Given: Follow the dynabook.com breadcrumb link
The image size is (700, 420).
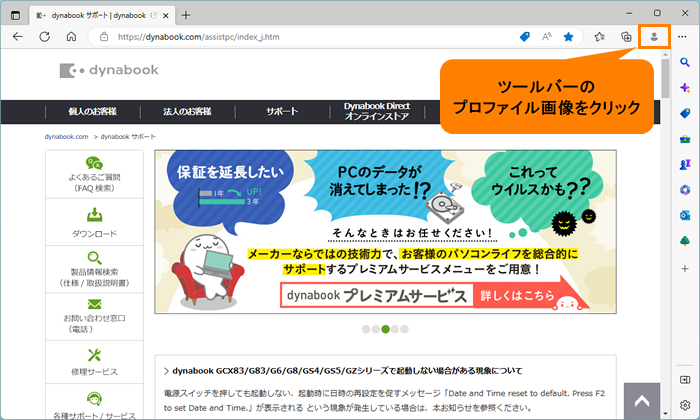Looking at the screenshot, I should pos(67,137).
